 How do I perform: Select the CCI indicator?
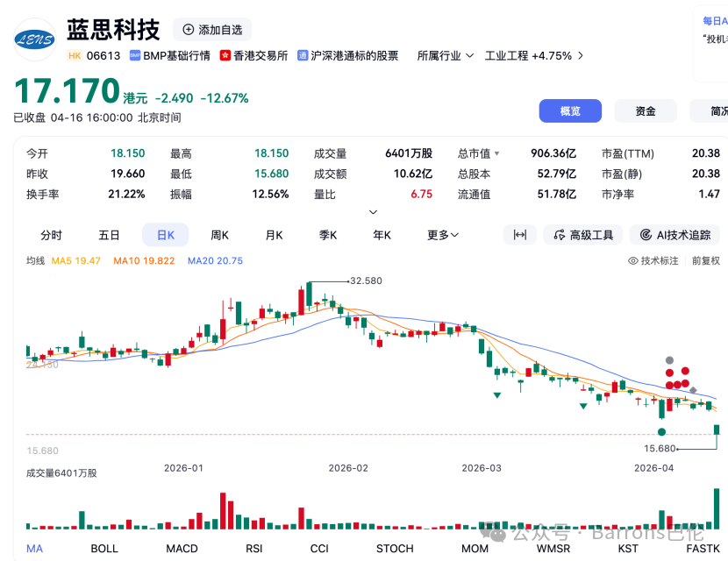(319, 549)
